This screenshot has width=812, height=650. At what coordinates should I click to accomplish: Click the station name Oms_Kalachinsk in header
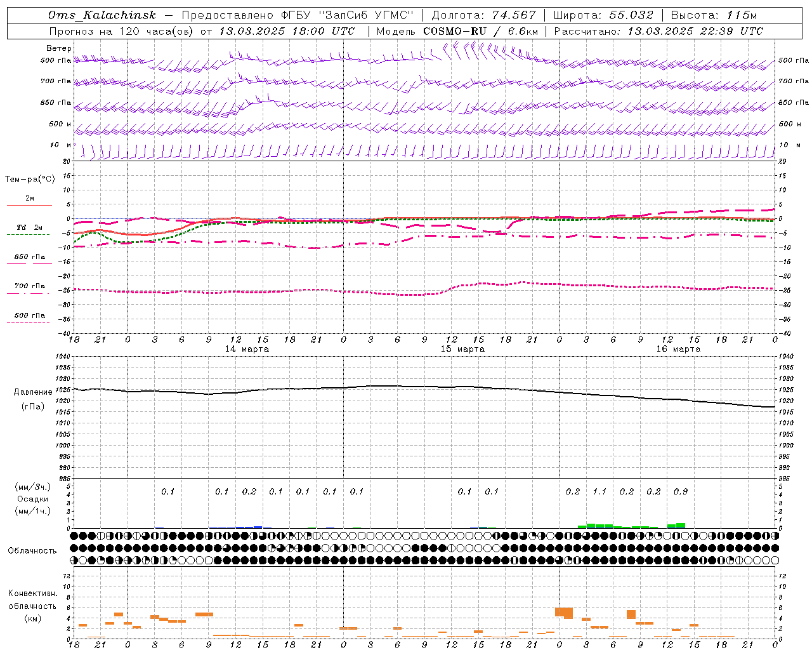[x=102, y=15]
